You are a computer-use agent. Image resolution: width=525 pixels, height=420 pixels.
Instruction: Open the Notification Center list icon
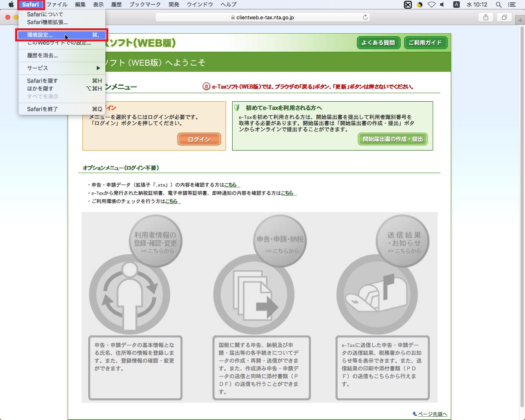(511, 5)
